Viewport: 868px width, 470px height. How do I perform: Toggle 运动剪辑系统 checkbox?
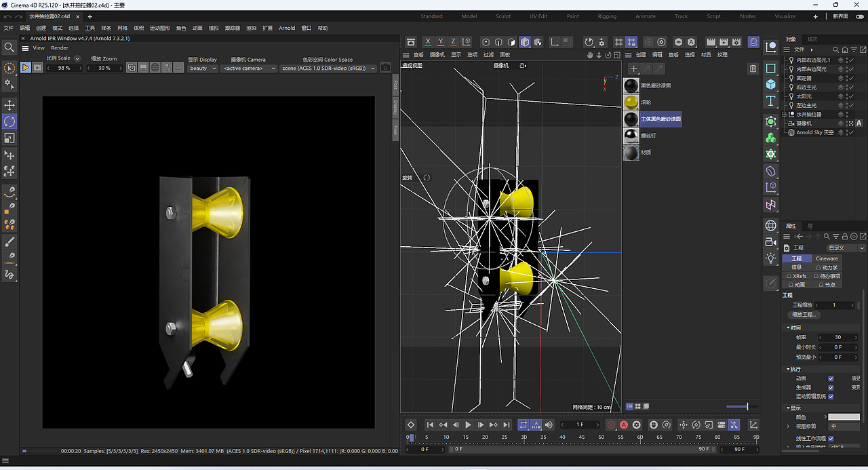point(831,396)
